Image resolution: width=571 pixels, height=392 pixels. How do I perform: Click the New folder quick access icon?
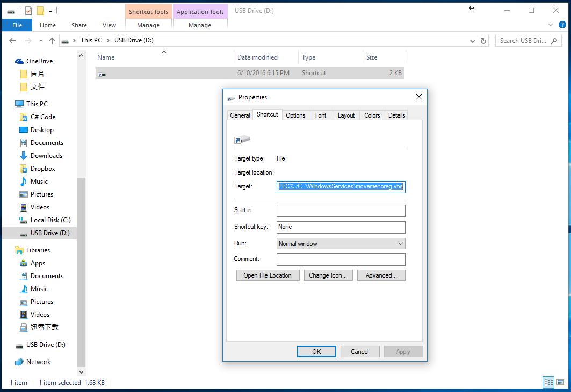pyautogui.click(x=41, y=11)
